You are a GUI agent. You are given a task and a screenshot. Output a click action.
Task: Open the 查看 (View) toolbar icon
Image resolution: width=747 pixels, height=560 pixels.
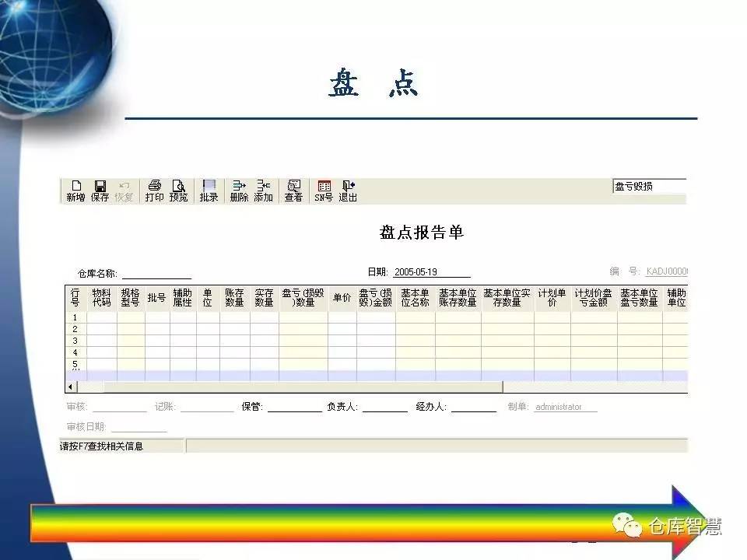pos(293,191)
